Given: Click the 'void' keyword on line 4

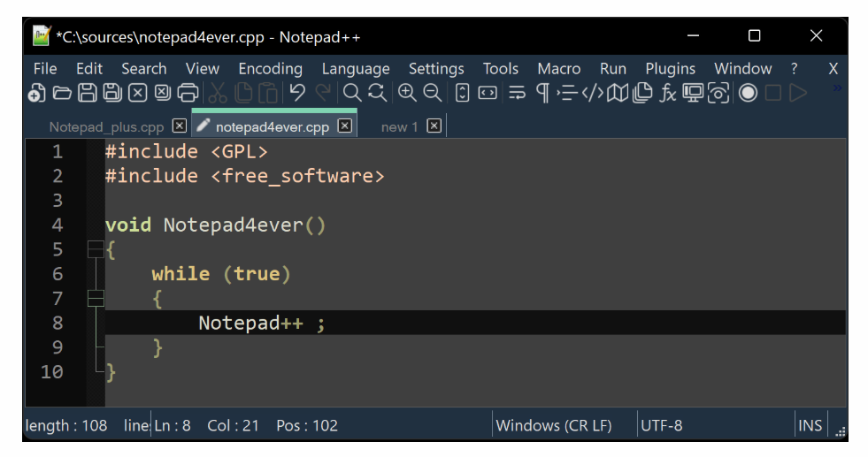Looking at the screenshot, I should [x=128, y=225].
